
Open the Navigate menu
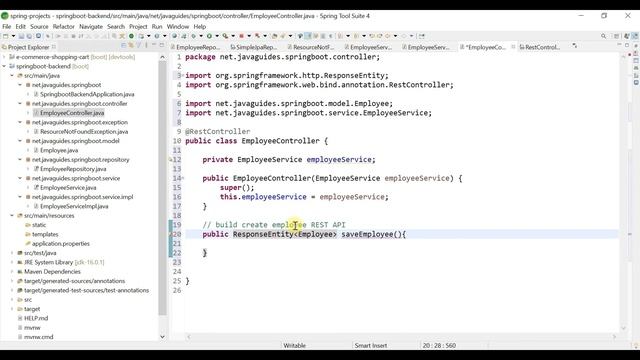tap(91, 27)
